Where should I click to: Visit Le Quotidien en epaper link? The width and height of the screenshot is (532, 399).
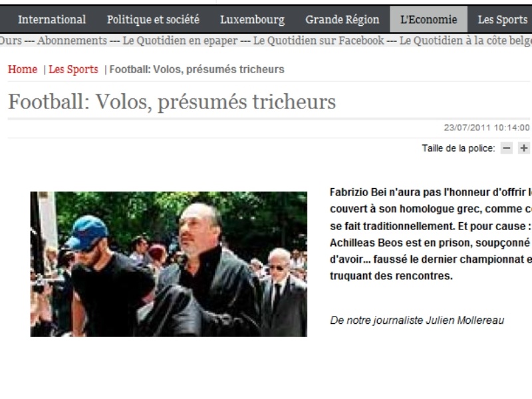coord(180,41)
